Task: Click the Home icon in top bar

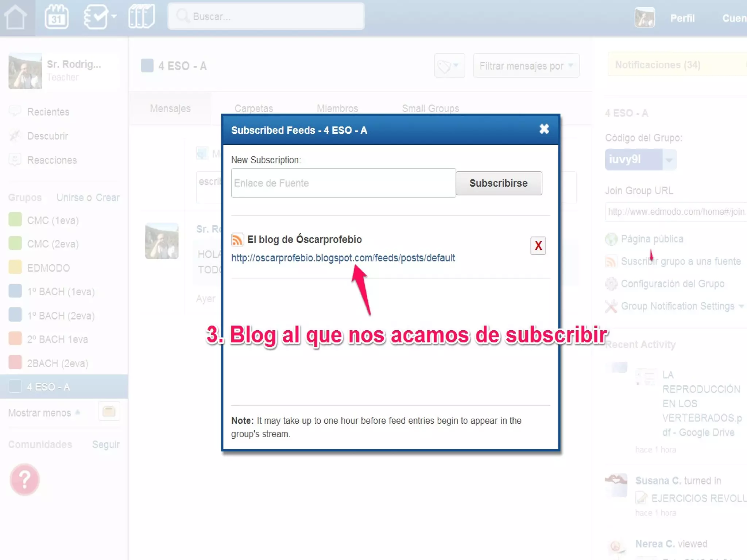Action: point(16,17)
